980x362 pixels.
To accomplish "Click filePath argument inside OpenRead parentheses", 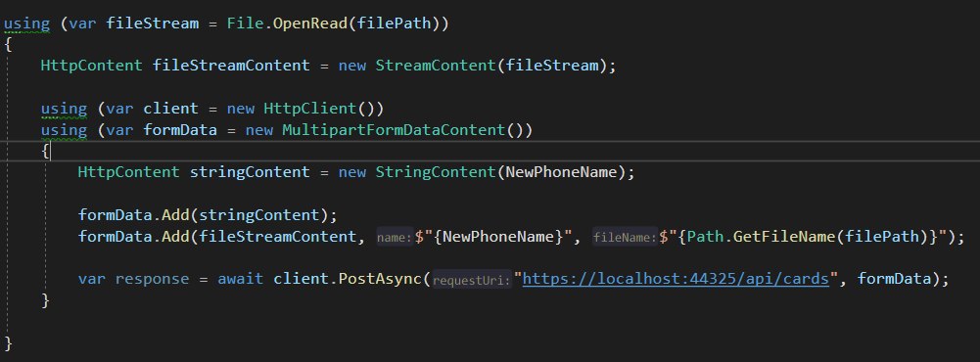I will [x=394, y=24].
